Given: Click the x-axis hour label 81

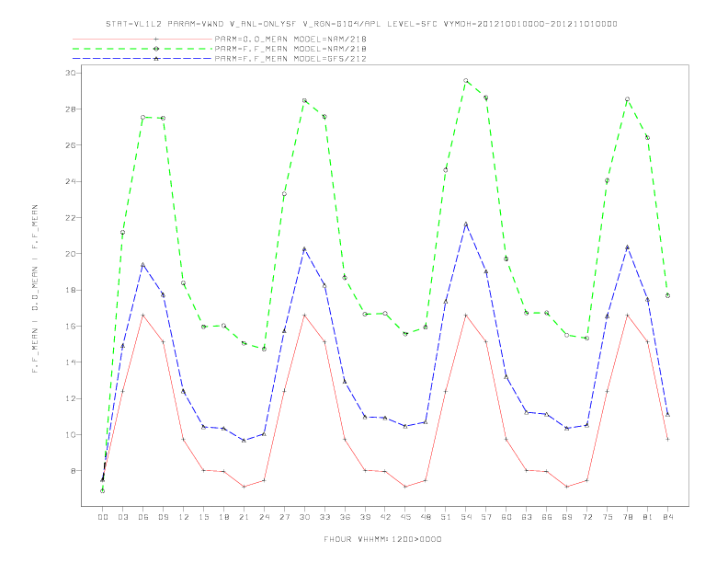Looking at the screenshot, I should pyautogui.click(x=647, y=517).
